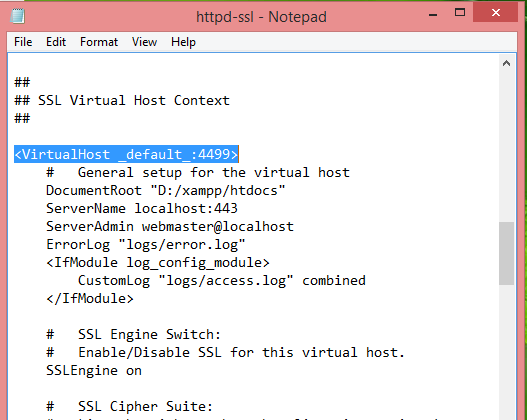Click the line '## SSL Virtual Host Context'
This screenshot has width=527, height=420.
pos(122,100)
